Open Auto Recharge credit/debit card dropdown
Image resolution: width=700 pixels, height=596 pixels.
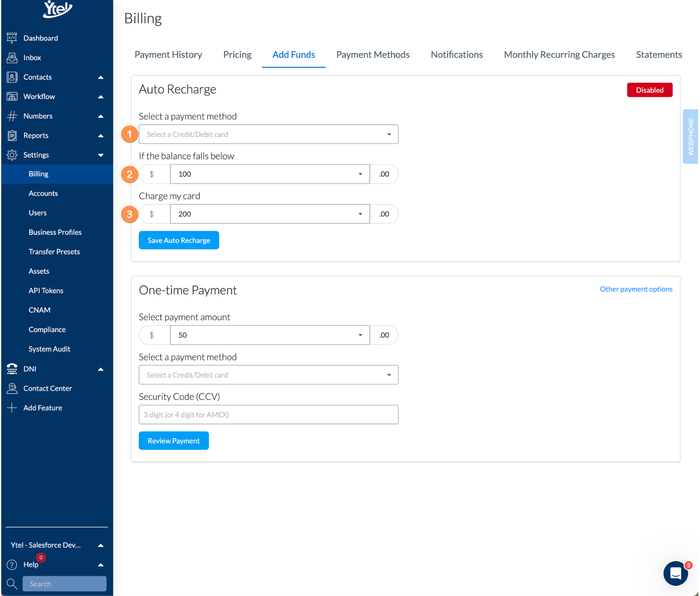coord(268,134)
